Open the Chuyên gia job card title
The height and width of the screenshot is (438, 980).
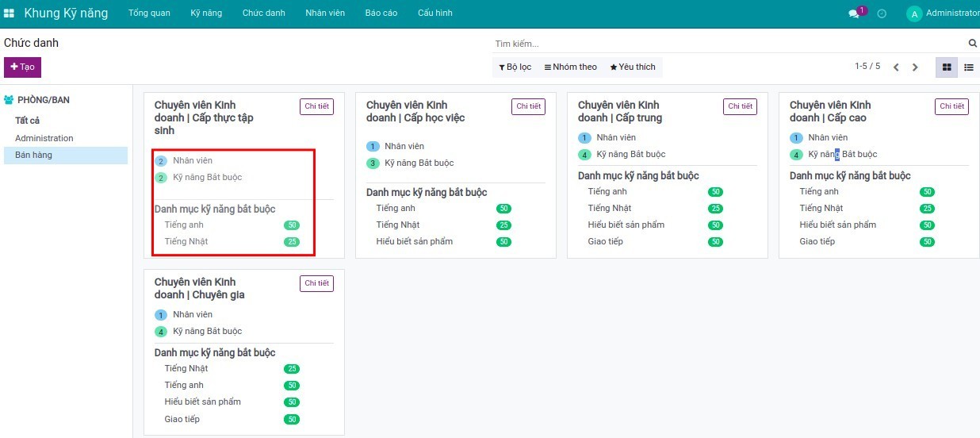coord(199,288)
